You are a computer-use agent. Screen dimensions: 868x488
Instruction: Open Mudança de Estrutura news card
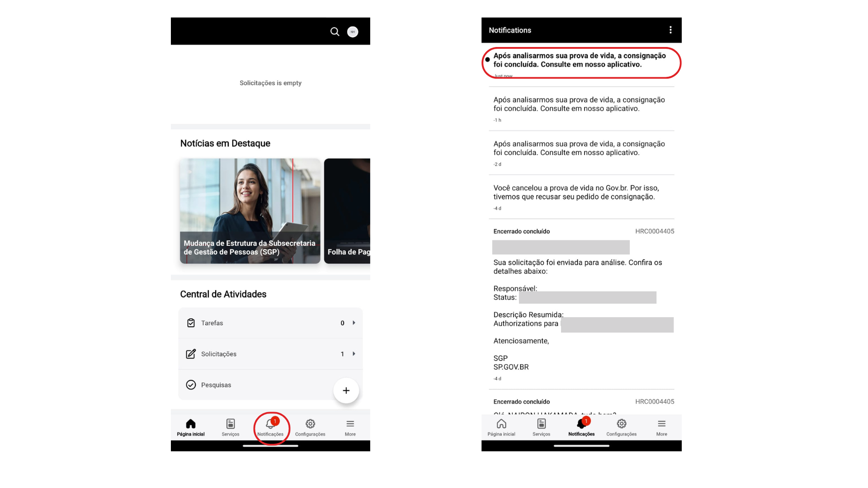click(x=250, y=211)
